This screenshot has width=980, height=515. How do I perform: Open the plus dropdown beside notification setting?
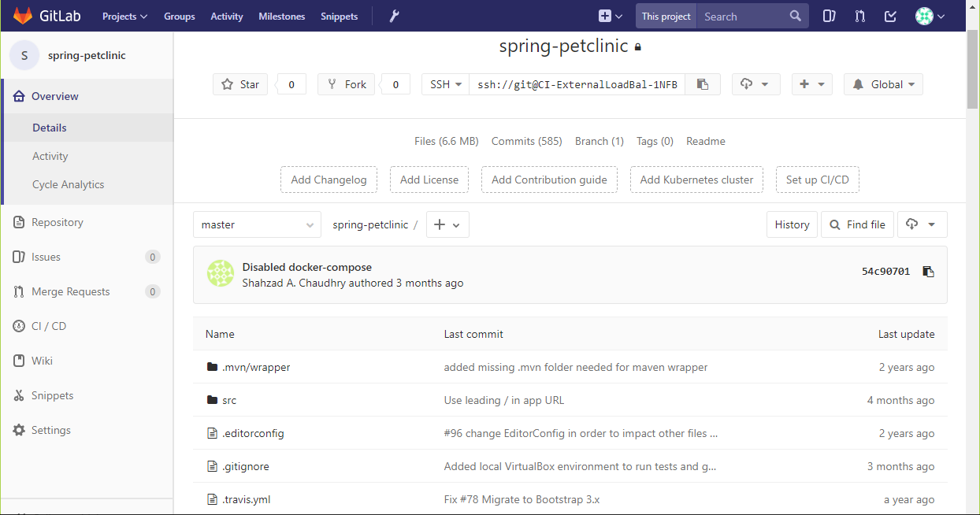click(812, 84)
